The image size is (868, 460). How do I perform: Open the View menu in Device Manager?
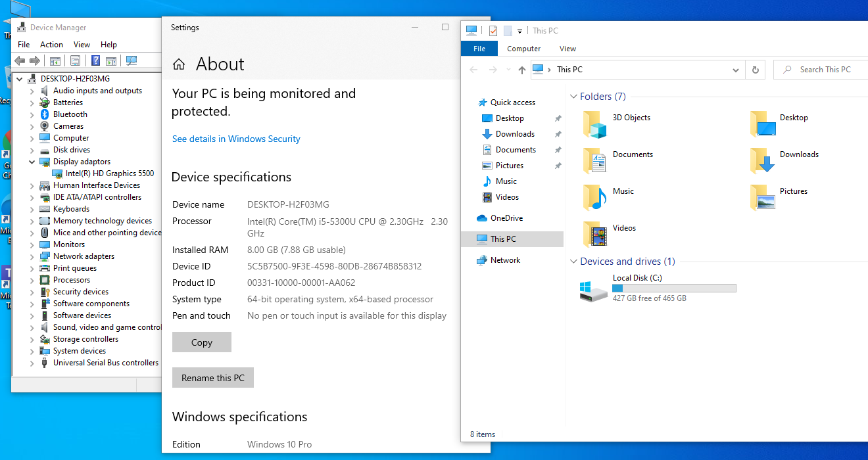click(82, 45)
